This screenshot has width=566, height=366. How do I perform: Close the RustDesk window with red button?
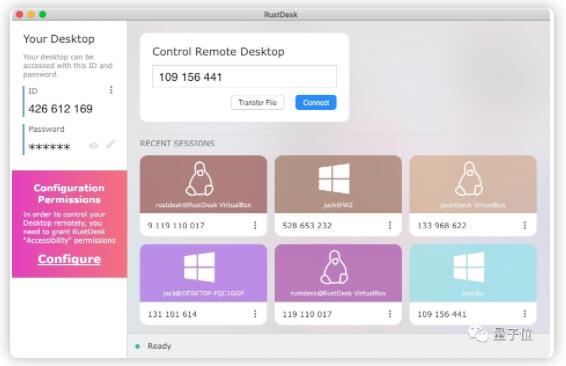(x=19, y=14)
